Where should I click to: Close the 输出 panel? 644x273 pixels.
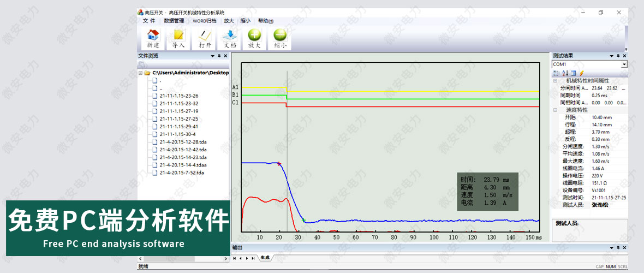pyautogui.click(x=624, y=247)
